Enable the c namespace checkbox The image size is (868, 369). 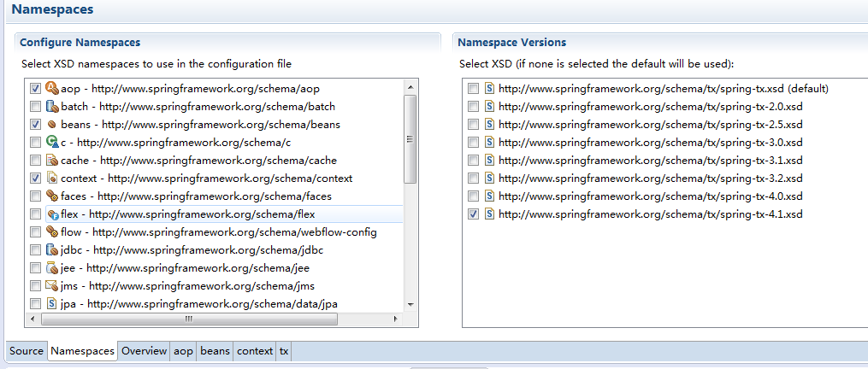pyautogui.click(x=35, y=142)
